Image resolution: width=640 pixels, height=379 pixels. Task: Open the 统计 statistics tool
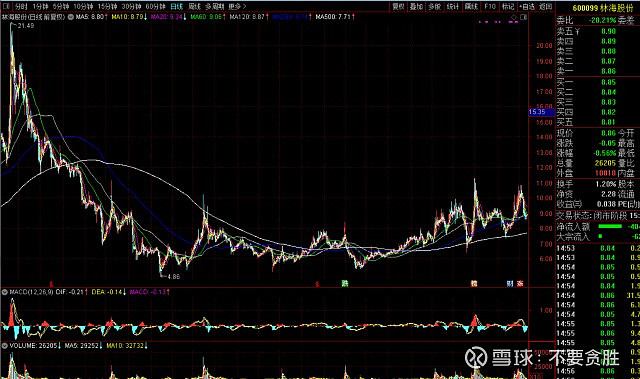pyautogui.click(x=453, y=7)
